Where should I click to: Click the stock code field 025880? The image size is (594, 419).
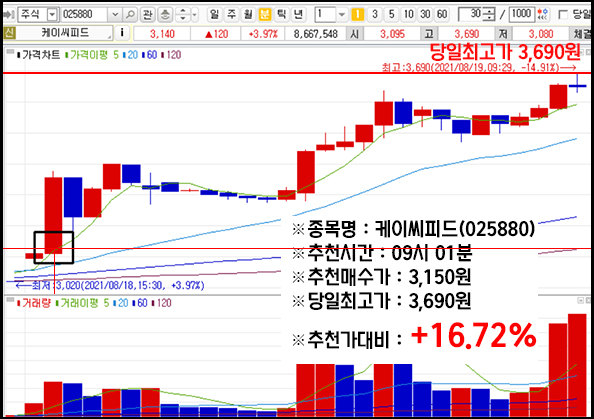pyautogui.click(x=84, y=15)
